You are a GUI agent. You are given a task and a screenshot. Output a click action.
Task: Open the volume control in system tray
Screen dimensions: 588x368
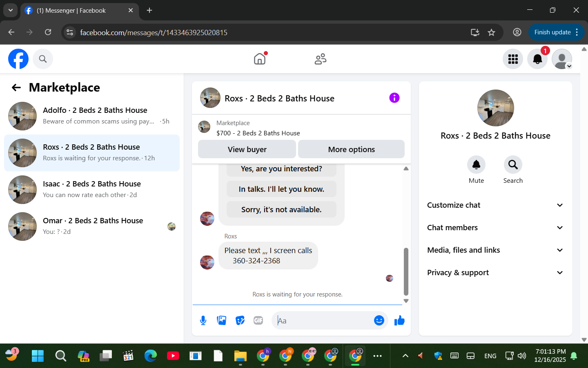tap(522, 356)
